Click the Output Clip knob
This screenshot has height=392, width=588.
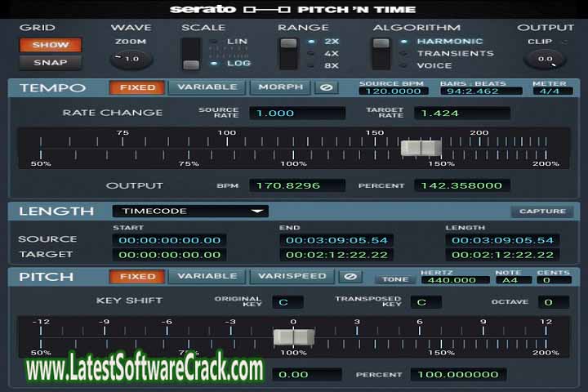pos(545,59)
